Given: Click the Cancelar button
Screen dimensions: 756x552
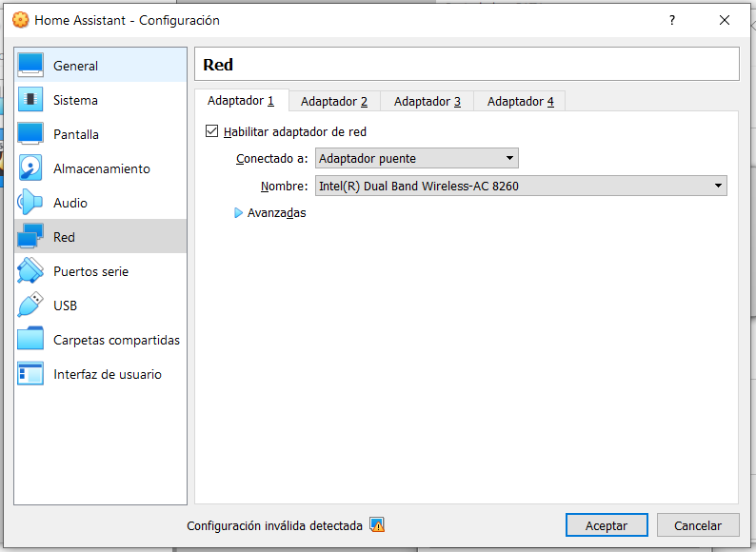Looking at the screenshot, I should coord(697,525).
